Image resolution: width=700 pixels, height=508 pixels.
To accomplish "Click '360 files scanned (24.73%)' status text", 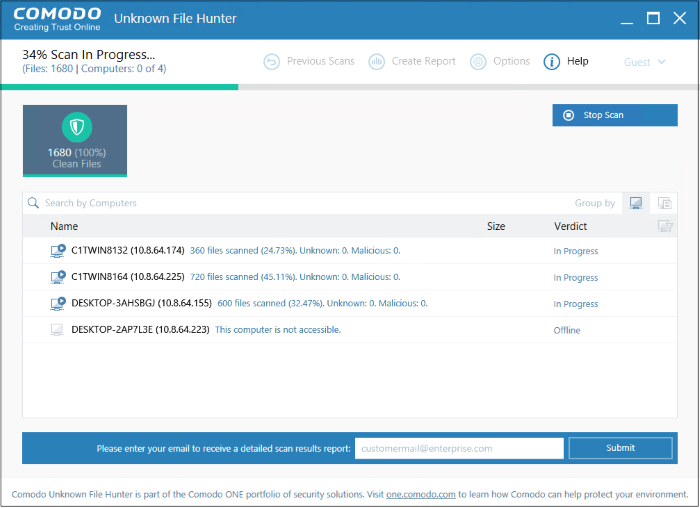I will [x=243, y=250].
